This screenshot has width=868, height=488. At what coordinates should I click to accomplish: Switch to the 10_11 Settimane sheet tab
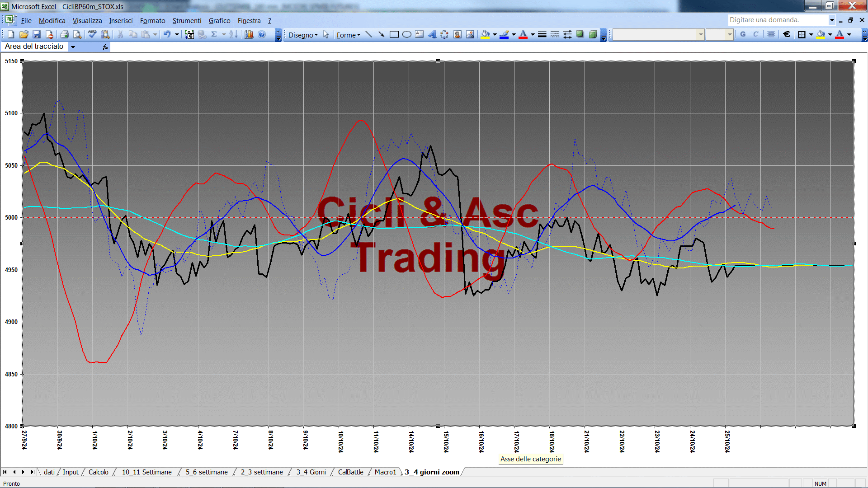point(146,472)
